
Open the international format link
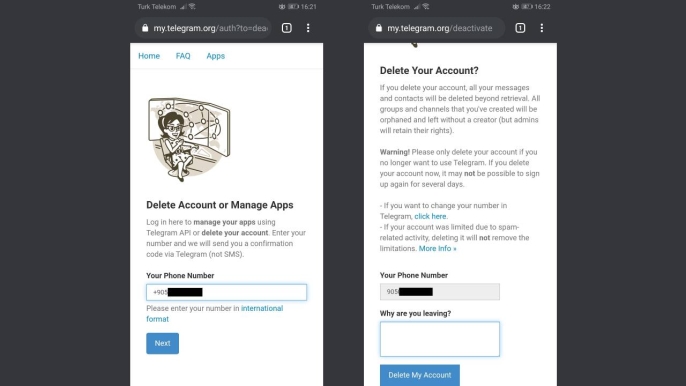214,314
